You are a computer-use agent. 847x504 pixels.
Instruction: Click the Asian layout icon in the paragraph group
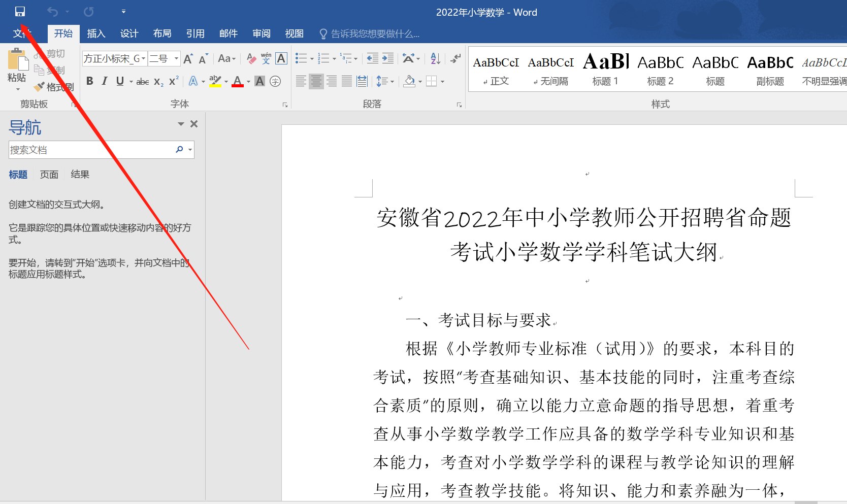pyautogui.click(x=408, y=59)
